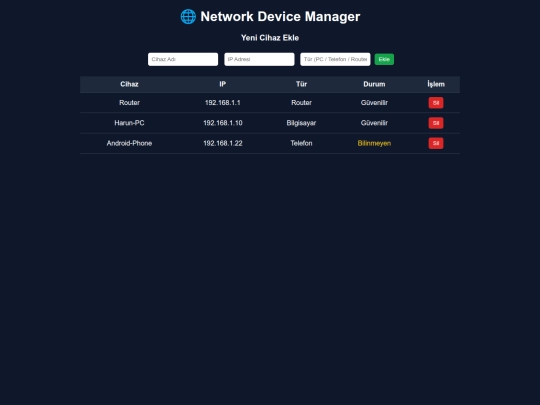540x405 pixels.
Task: Click Güvenilir status in Harun-PC row
Action: point(374,123)
